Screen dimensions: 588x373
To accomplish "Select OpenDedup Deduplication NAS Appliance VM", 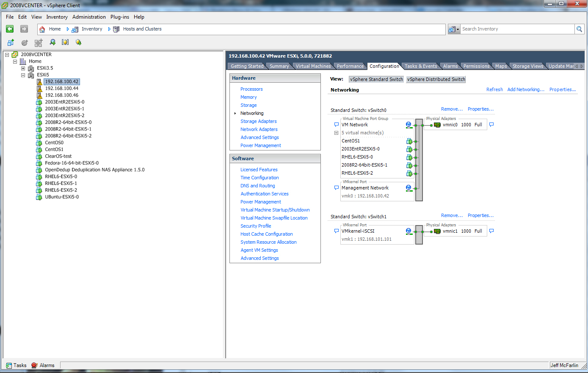I will (95, 170).
